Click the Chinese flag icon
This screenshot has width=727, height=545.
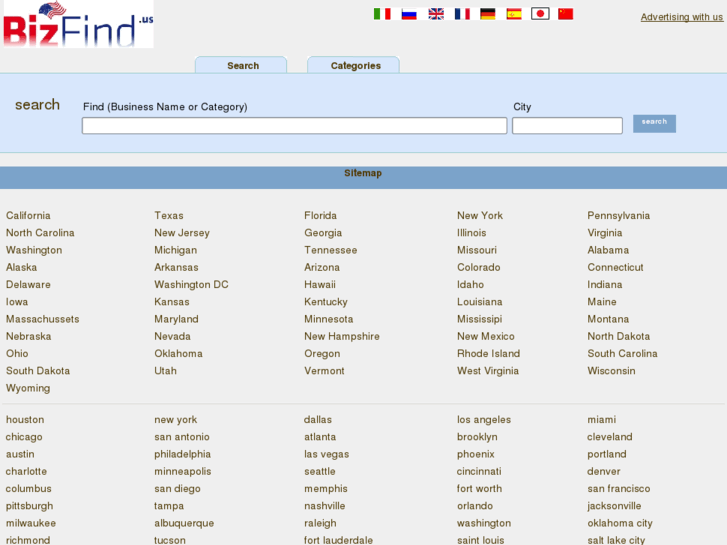click(x=566, y=14)
